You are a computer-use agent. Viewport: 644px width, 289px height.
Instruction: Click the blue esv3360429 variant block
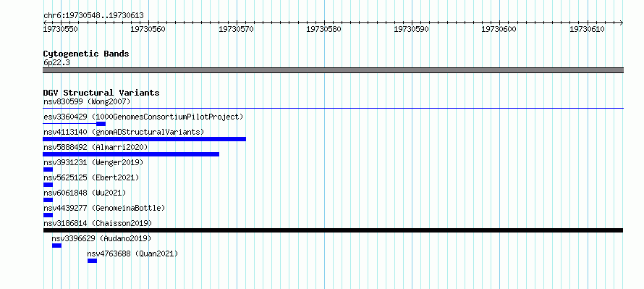click(x=101, y=124)
